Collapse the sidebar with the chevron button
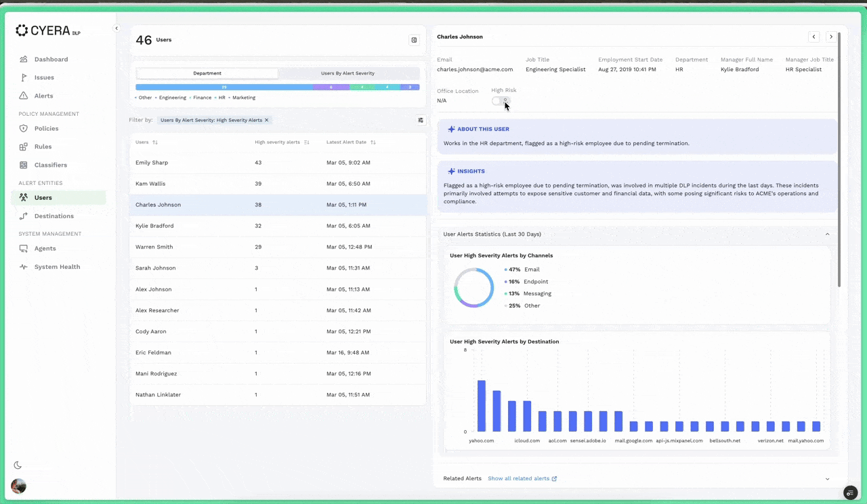Screen dimensions: 867x504 tap(117, 28)
